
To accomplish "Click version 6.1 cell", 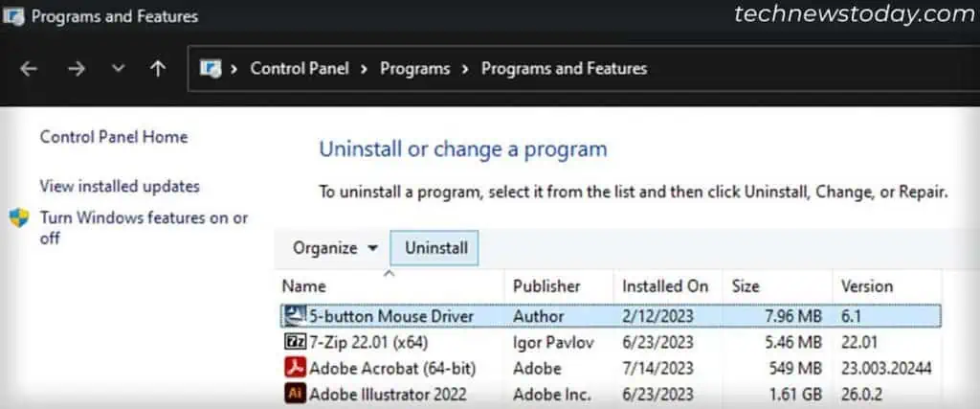I will pos(851,316).
